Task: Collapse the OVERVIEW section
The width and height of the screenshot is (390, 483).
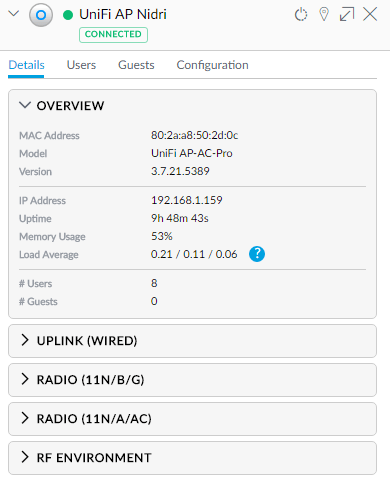Action: [25, 105]
